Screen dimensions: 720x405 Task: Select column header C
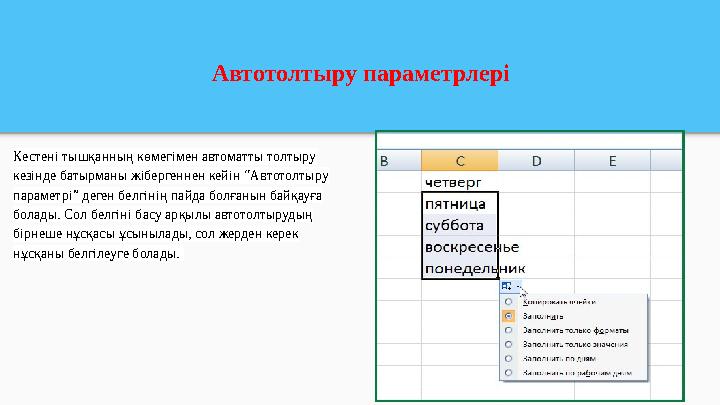click(460, 161)
